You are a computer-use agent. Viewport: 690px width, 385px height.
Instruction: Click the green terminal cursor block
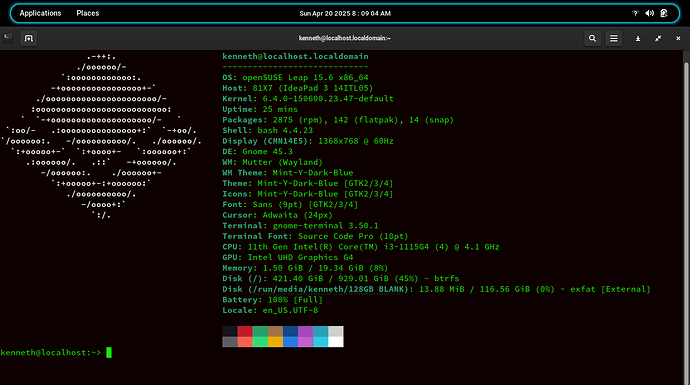point(109,352)
